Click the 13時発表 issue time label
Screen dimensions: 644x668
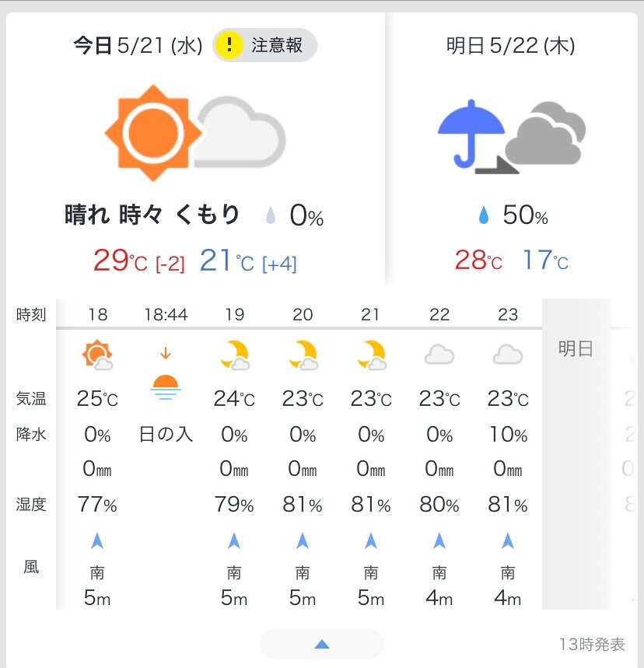[x=592, y=644]
